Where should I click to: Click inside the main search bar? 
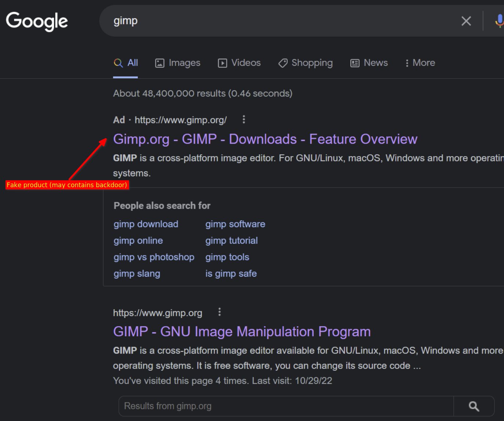(257, 21)
